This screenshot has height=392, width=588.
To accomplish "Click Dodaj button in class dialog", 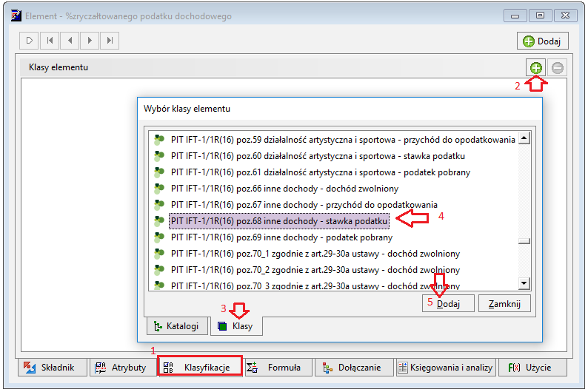I will click(x=448, y=303).
